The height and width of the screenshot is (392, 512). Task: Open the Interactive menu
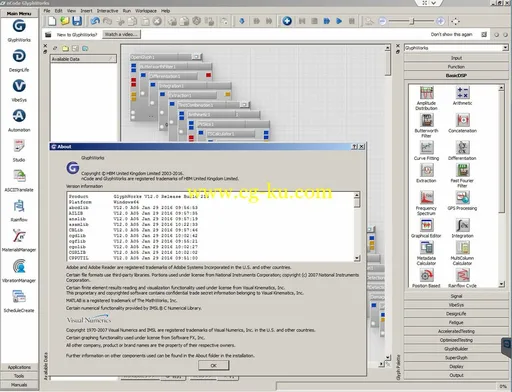[107, 11]
